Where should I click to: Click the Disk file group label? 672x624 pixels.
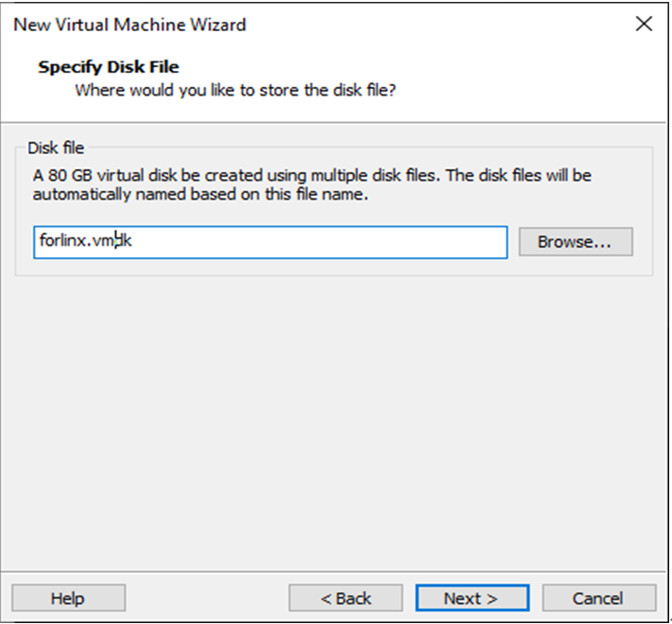point(56,148)
